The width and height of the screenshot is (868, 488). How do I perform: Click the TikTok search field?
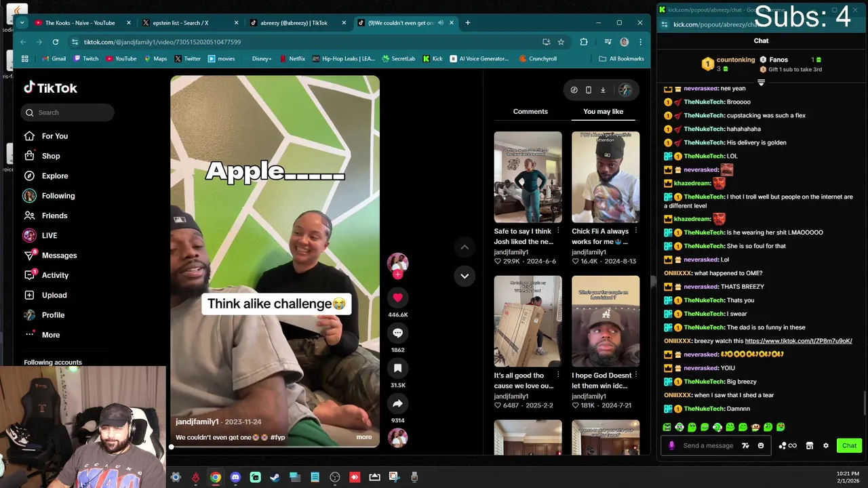coord(68,113)
